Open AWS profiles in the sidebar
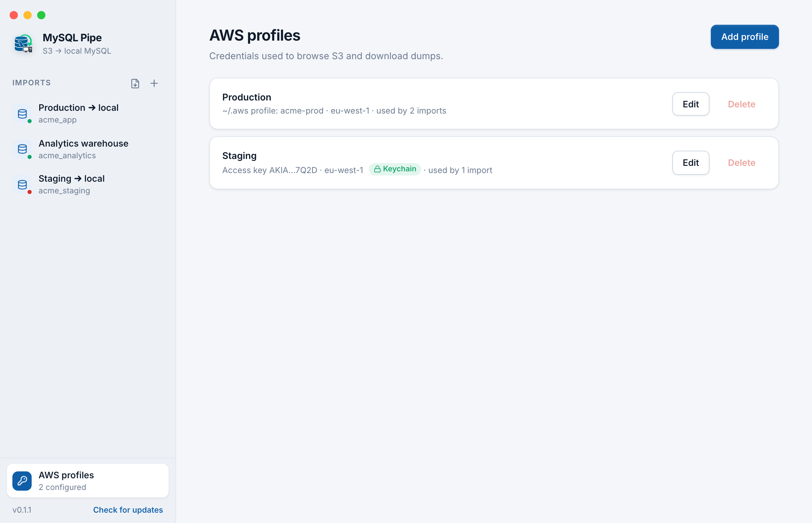The width and height of the screenshot is (812, 523). click(88, 481)
